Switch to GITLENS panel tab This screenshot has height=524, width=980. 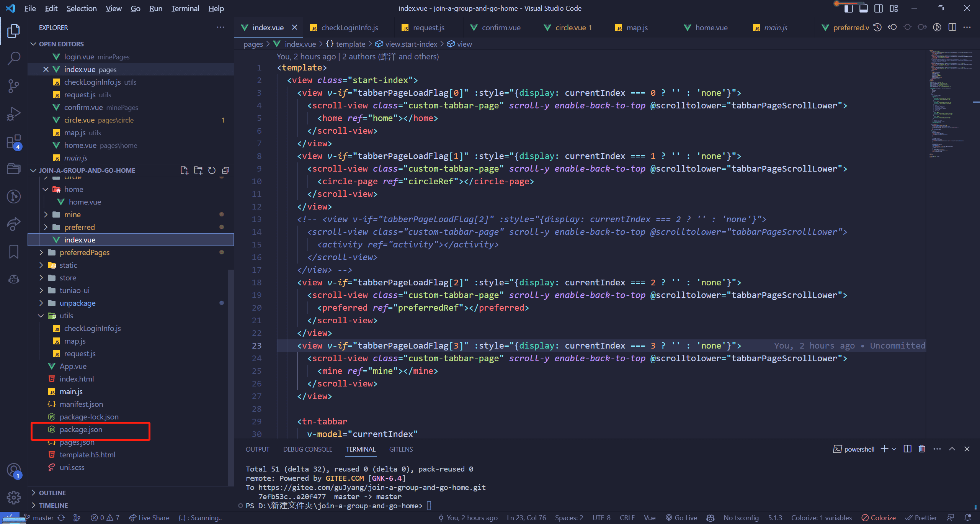pyautogui.click(x=401, y=449)
